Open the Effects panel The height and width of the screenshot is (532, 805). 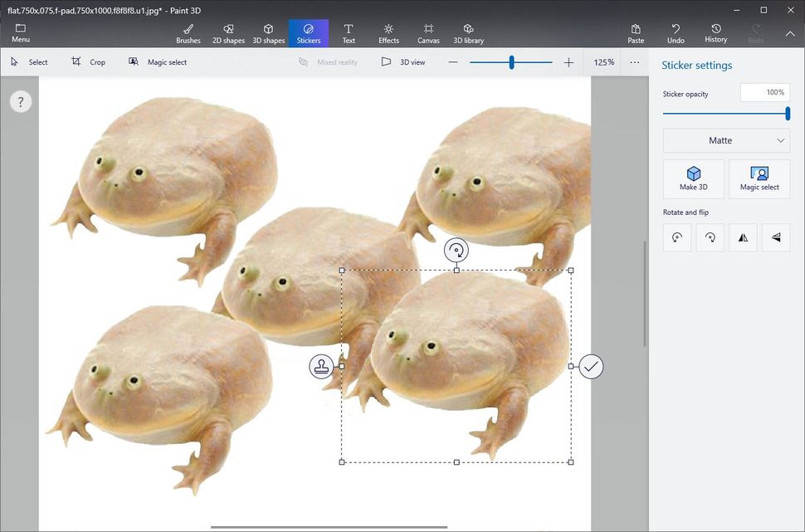[x=388, y=33]
